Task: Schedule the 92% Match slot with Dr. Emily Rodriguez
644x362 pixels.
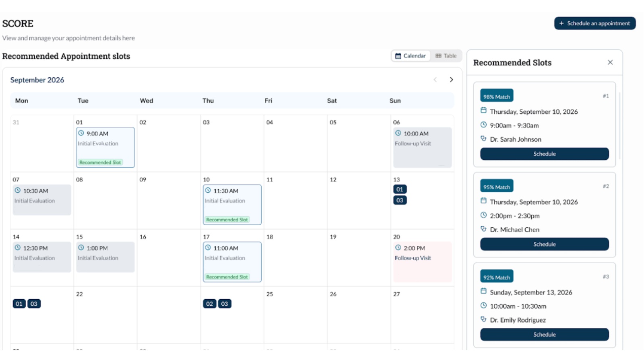Action: (544, 335)
